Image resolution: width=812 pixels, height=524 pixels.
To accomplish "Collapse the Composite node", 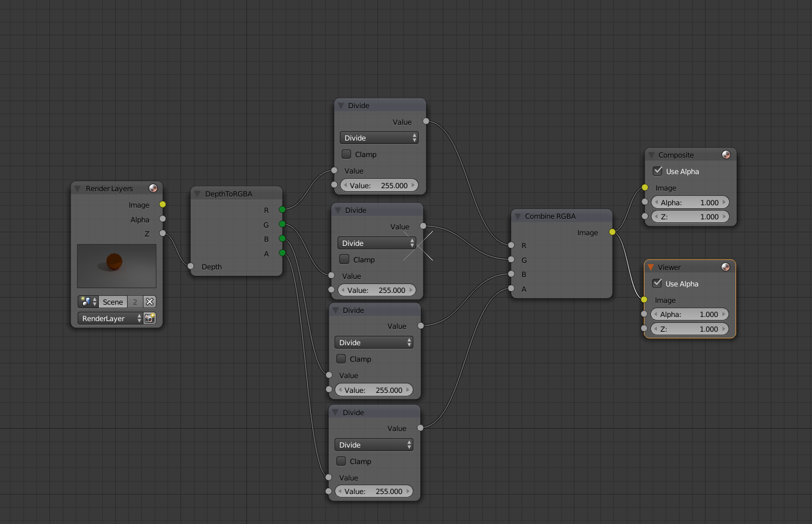I will 651,155.
